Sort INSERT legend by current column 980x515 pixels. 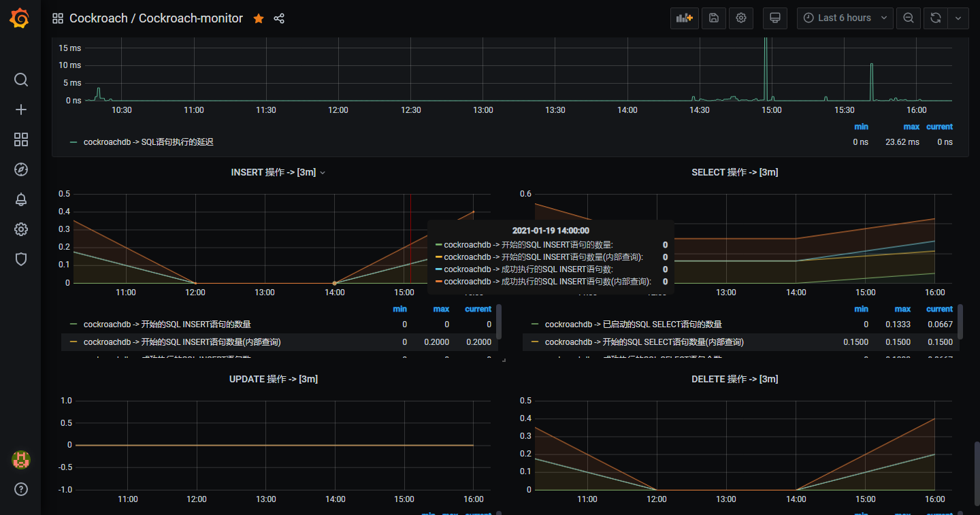tap(478, 309)
